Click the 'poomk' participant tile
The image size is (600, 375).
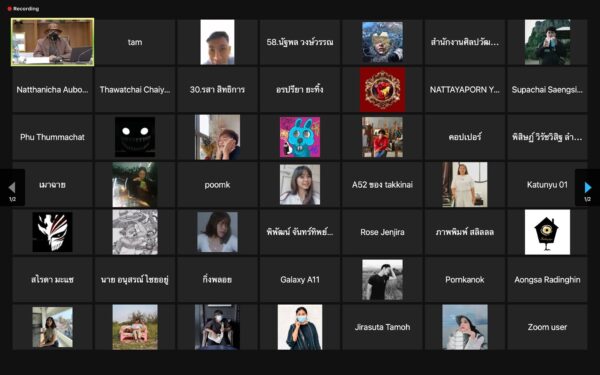click(217, 184)
